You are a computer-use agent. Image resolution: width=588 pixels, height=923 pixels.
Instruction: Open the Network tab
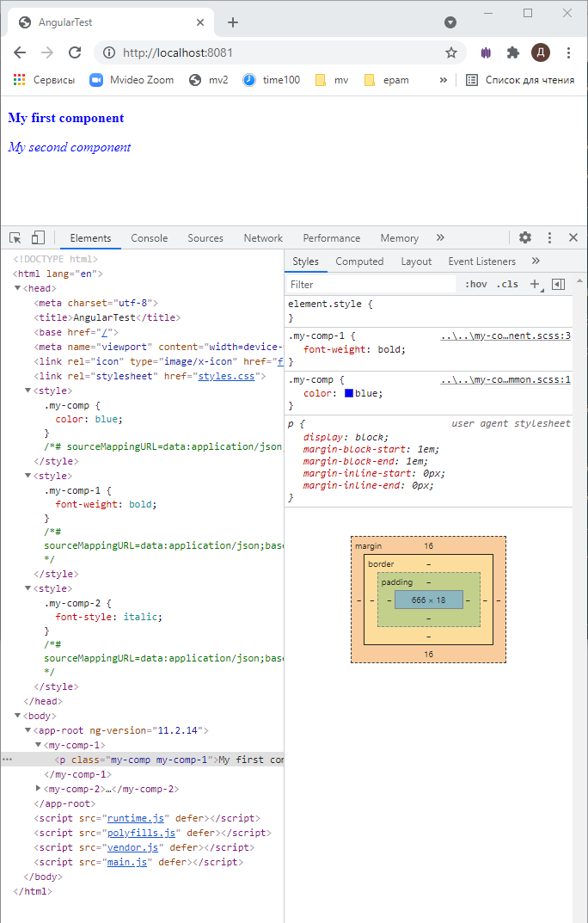(263, 237)
